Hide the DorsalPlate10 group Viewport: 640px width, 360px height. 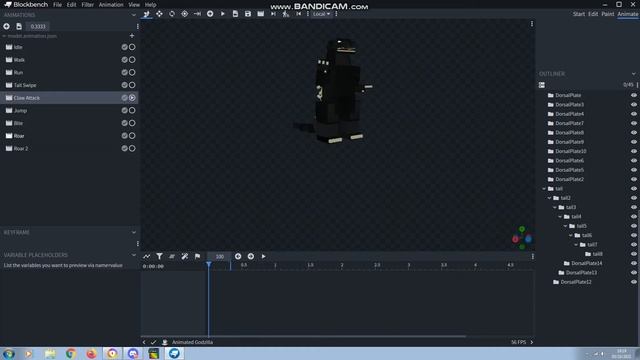click(x=633, y=151)
